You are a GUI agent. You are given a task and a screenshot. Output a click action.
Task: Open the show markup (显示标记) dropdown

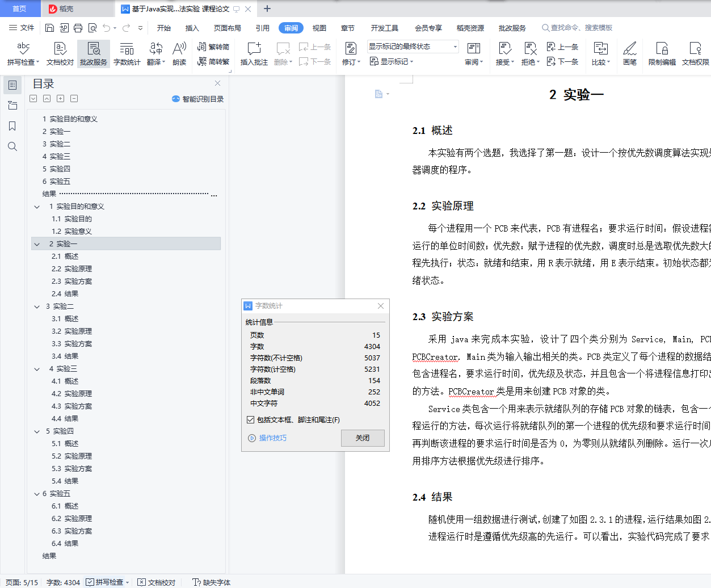click(x=392, y=61)
